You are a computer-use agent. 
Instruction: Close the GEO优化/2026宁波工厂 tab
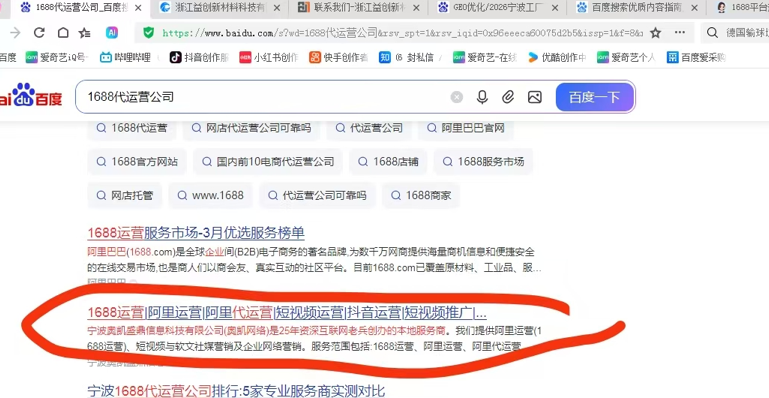click(x=554, y=8)
